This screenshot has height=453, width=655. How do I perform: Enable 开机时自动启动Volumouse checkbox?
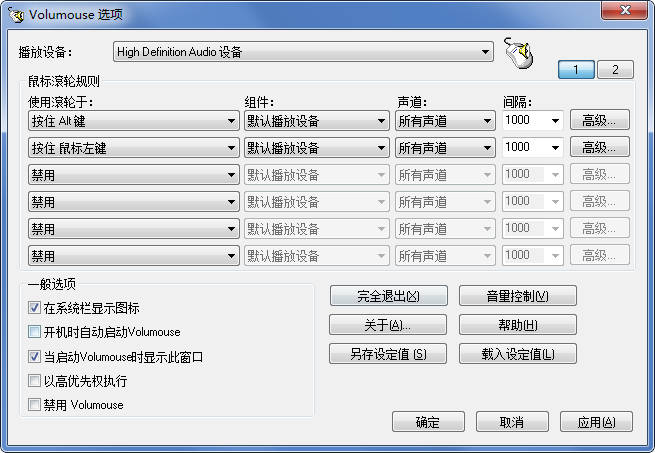(35, 332)
